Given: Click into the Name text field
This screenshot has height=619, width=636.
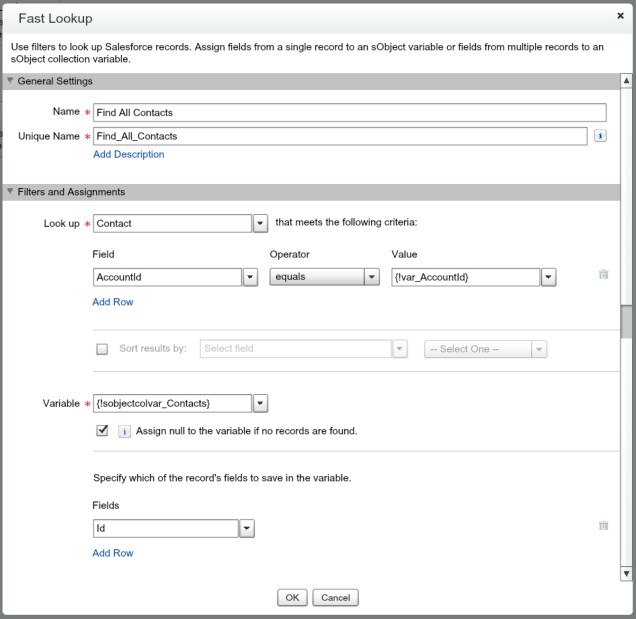Looking at the screenshot, I should point(348,113).
